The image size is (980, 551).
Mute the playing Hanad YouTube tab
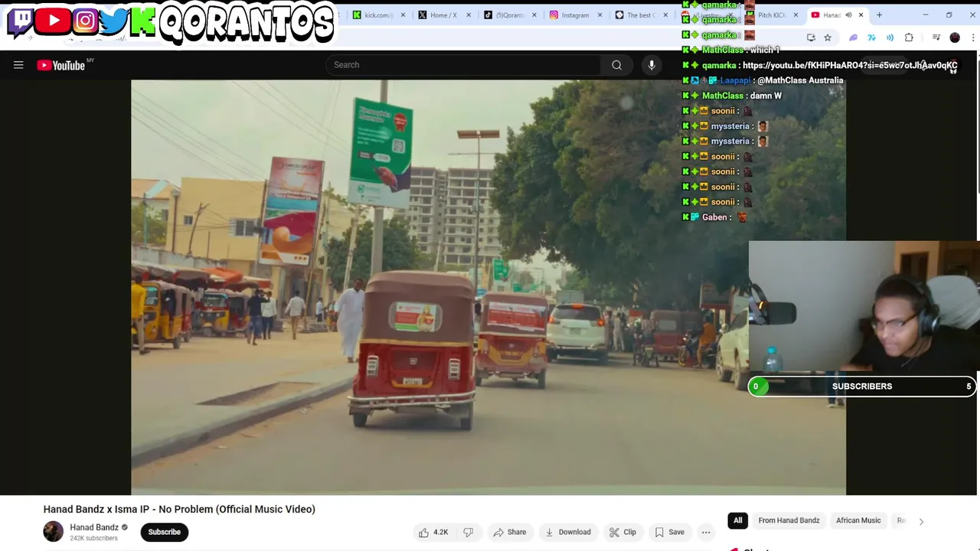(848, 15)
